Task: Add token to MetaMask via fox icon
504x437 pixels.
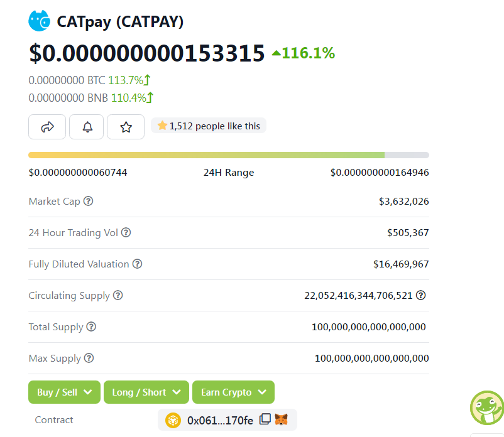Action: point(282,419)
